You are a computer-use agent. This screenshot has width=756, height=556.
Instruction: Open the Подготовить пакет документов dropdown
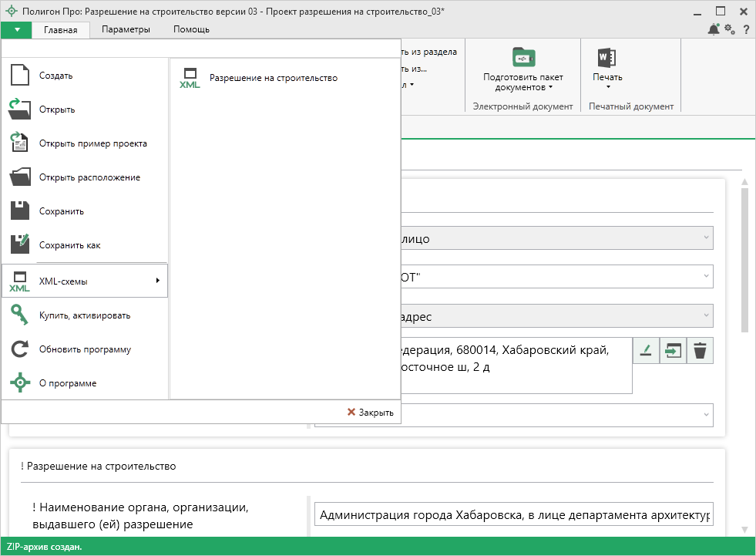(523, 83)
